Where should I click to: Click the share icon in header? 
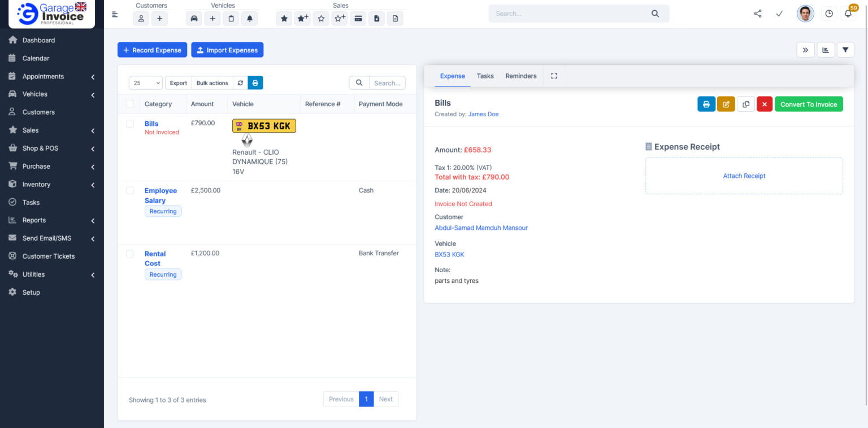pos(757,14)
